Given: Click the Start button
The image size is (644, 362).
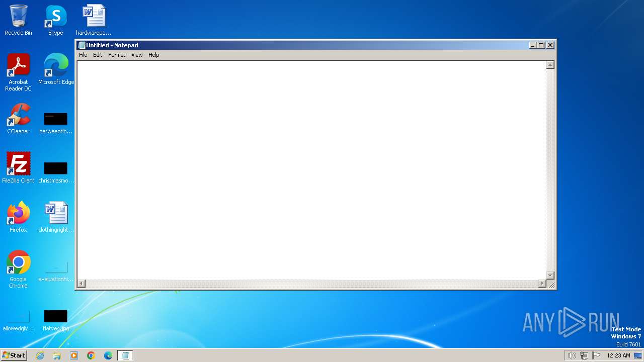Looking at the screenshot, I should coord(14,355).
